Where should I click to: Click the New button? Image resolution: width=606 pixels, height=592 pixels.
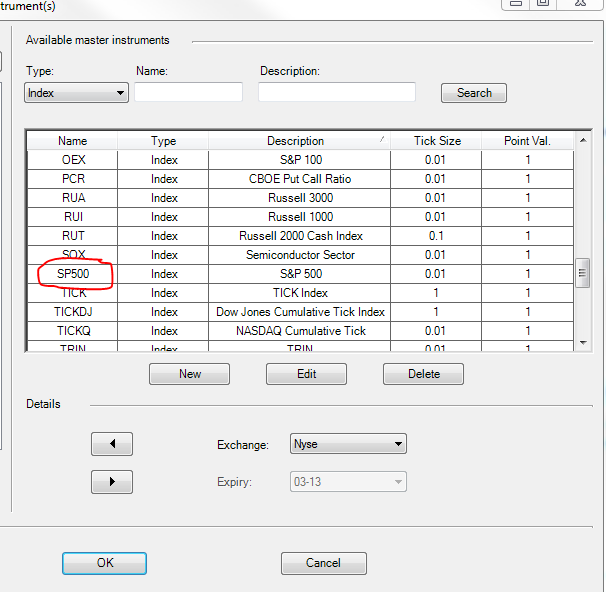[x=189, y=374]
